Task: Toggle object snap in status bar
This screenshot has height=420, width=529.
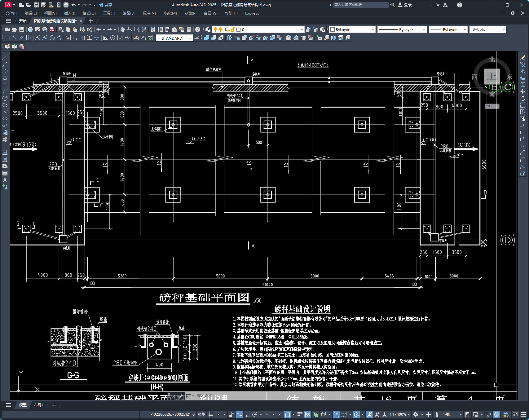Action: tap(287, 414)
